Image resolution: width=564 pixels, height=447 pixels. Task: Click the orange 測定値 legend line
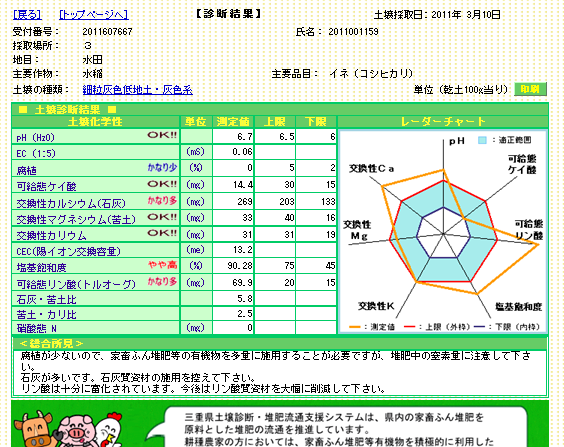355,327
